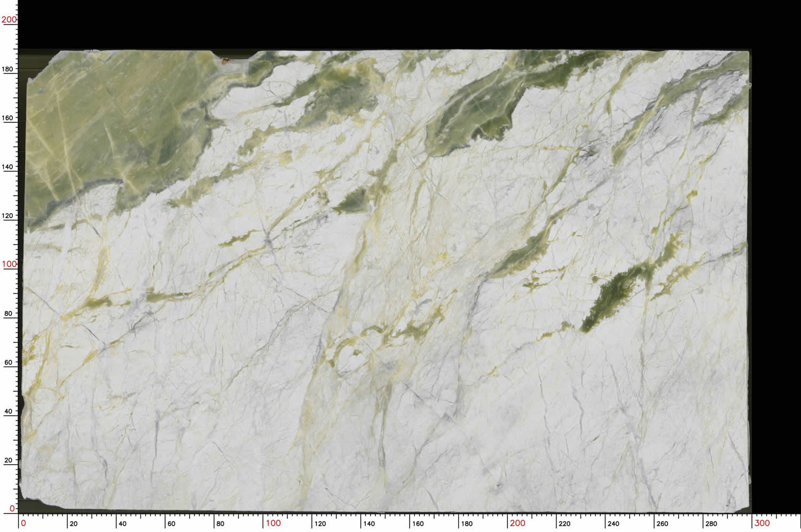Click the 140 label on horizontal ruler
Viewport: 801px width, 532px height.
(x=369, y=523)
